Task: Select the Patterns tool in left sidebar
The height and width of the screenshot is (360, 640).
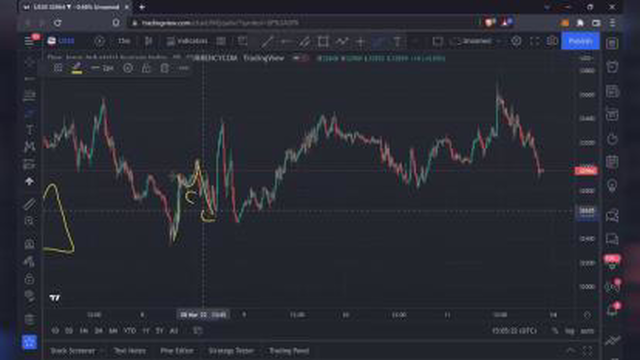Action: pos(29,146)
